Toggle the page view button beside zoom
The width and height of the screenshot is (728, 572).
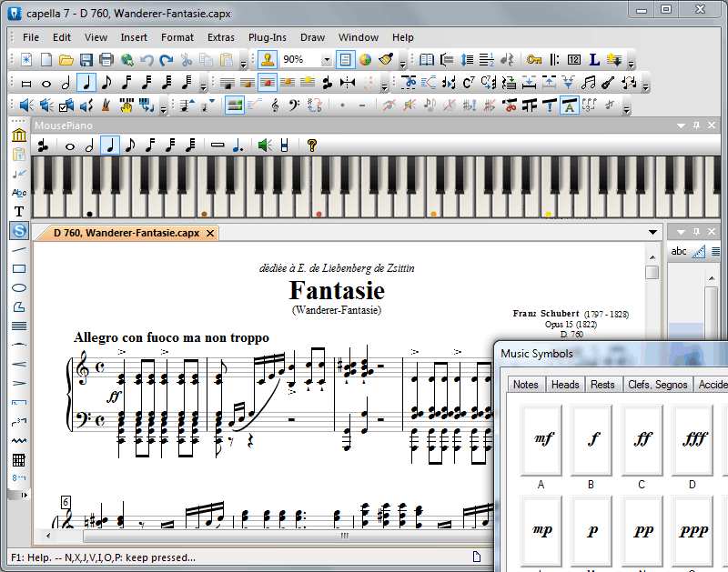tap(345, 60)
